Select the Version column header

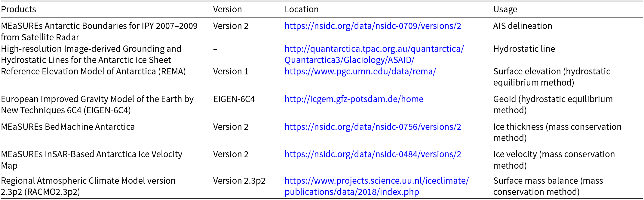[x=228, y=9]
